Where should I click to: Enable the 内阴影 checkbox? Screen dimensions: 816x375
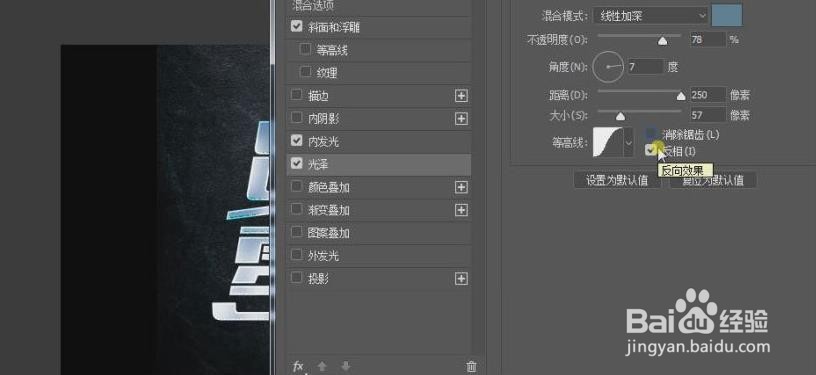(297, 118)
